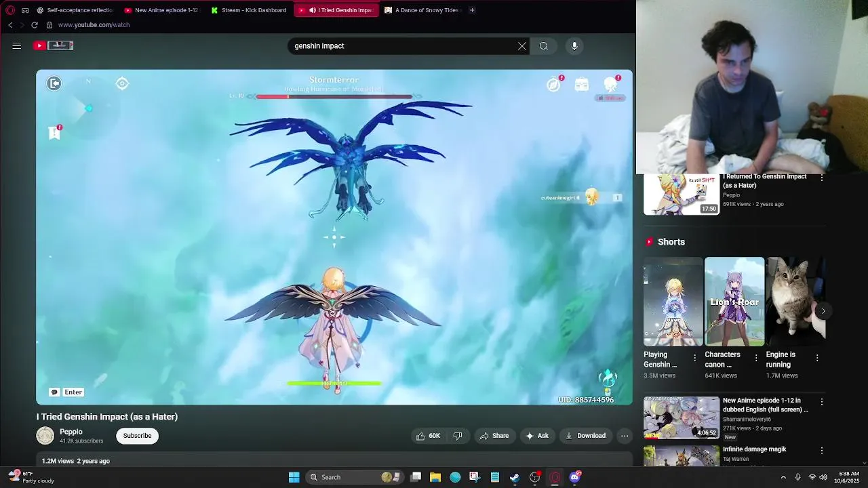868x488 pixels.
Task: Open Infinite damage magik video title
Action: click(755, 449)
